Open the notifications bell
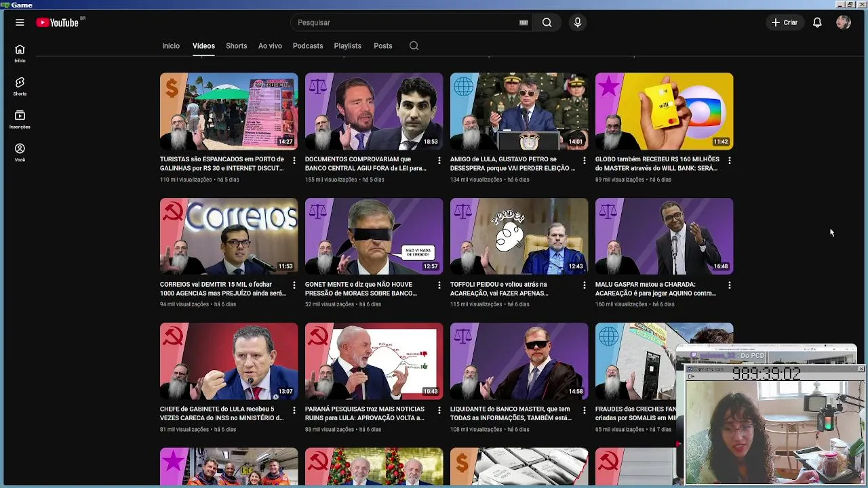 [817, 22]
